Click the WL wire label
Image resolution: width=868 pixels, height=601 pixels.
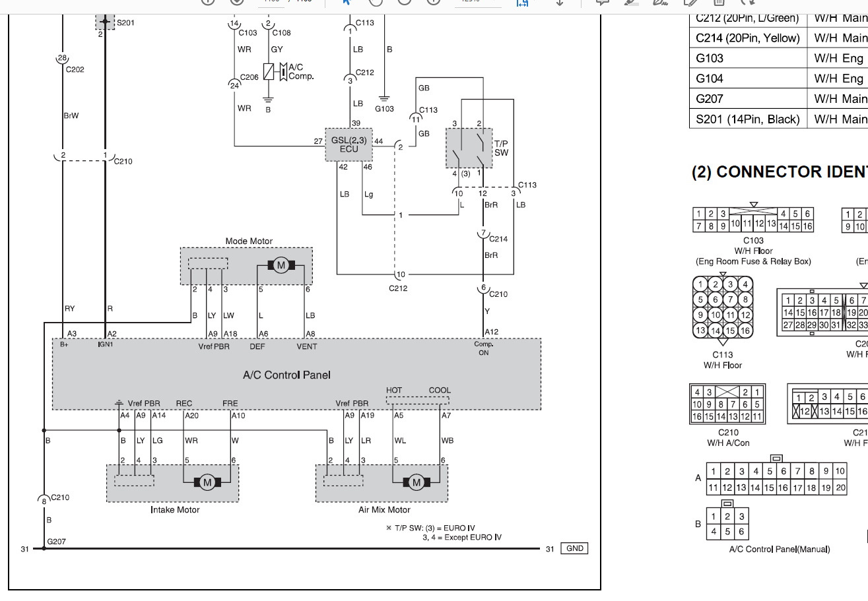click(400, 441)
